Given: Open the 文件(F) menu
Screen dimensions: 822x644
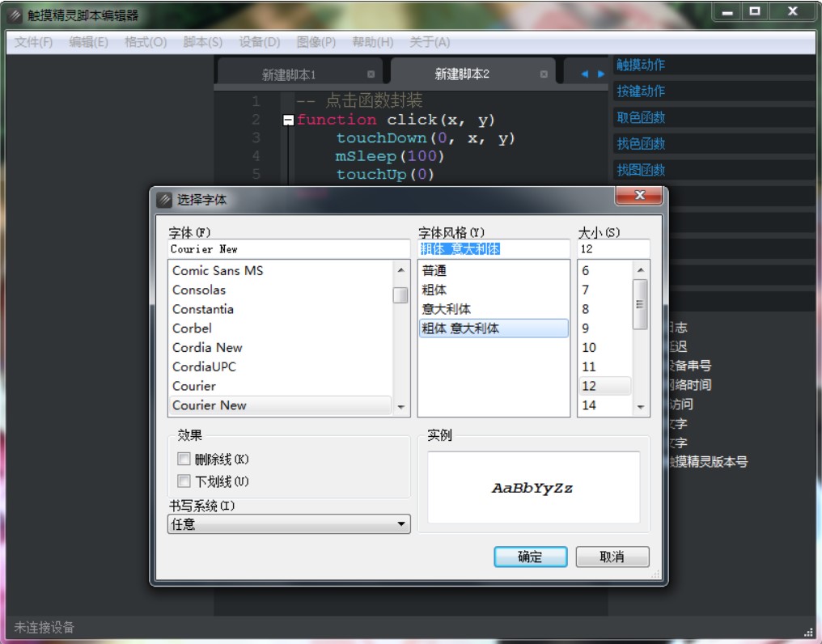Looking at the screenshot, I should pos(33,42).
